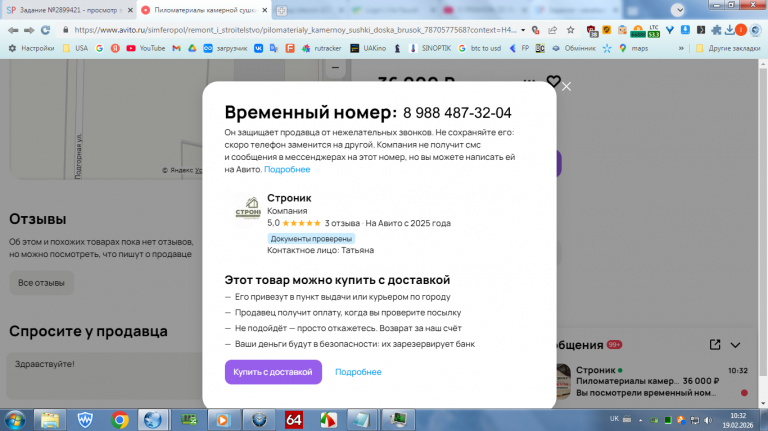Open the VK bookmark
This screenshot has width=768, height=431.
pyautogui.click(x=258, y=48)
